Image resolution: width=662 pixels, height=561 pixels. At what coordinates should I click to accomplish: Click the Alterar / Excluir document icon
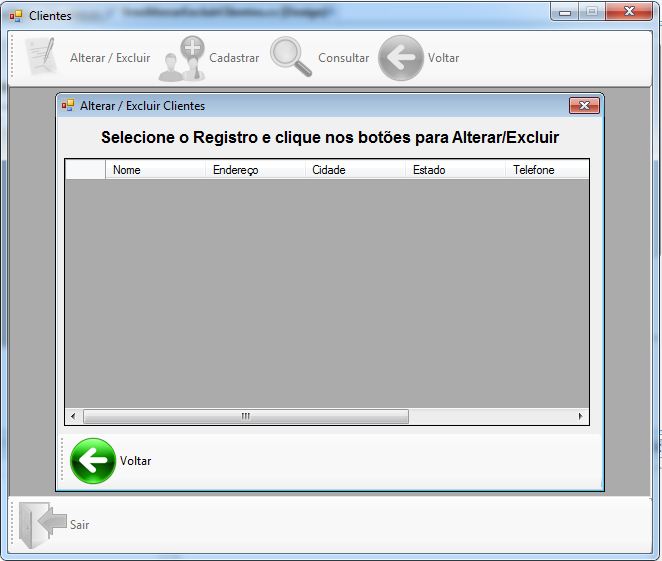tap(41, 57)
